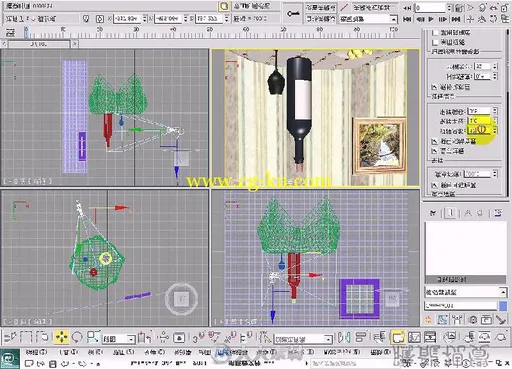The height and width of the screenshot is (369, 512).
Task: Click the Pin Stack icon
Action: (x=433, y=213)
